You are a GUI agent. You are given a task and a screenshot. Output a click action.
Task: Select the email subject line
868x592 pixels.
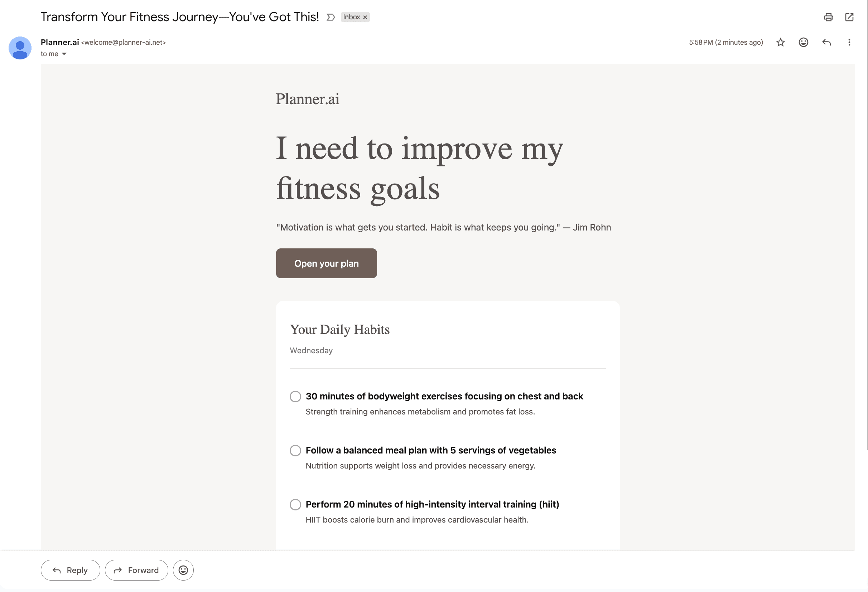pos(180,17)
